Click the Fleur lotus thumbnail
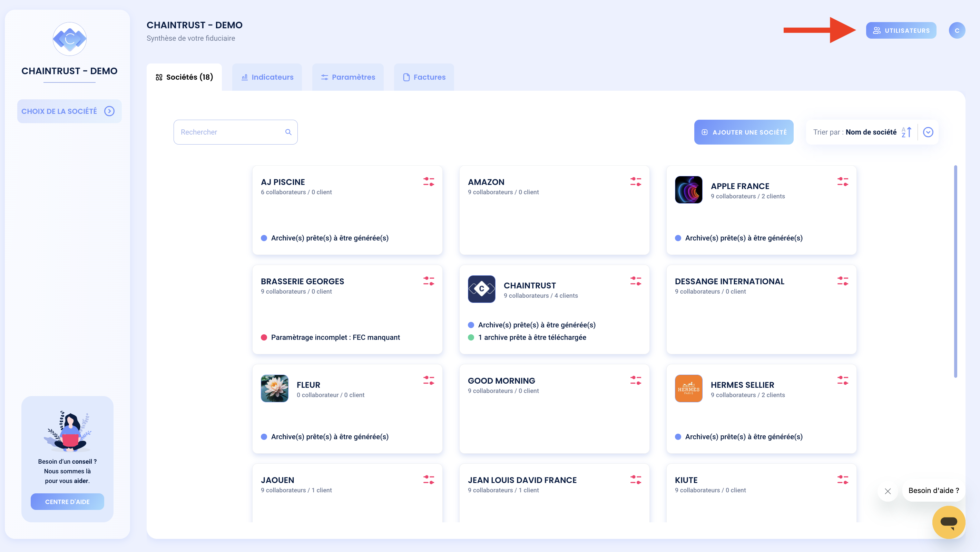 [x=274, y=388]
